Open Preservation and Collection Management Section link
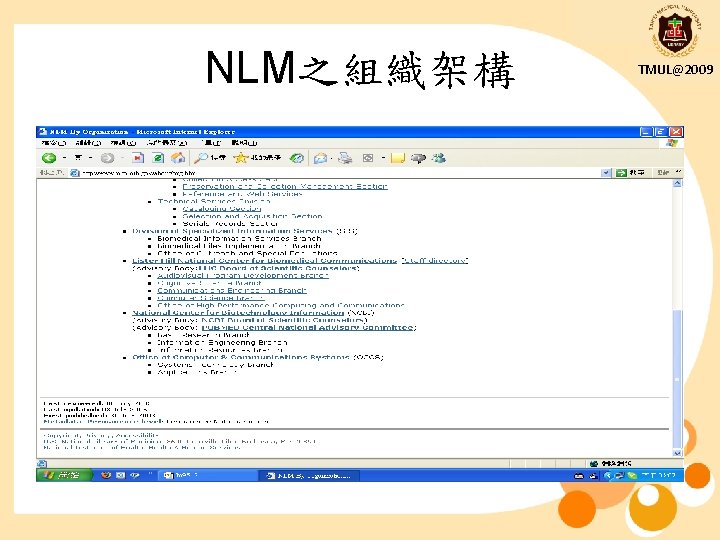720x540 pixels. point(285,186)
